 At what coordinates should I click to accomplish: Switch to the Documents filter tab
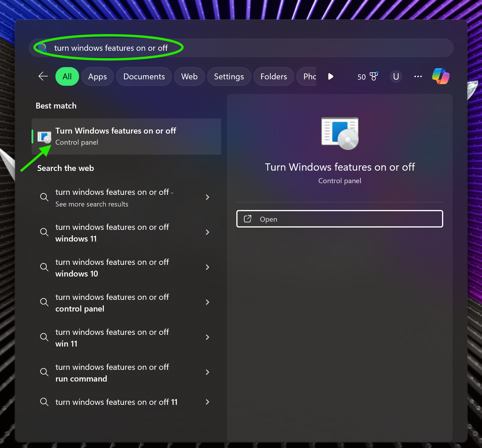144,76
